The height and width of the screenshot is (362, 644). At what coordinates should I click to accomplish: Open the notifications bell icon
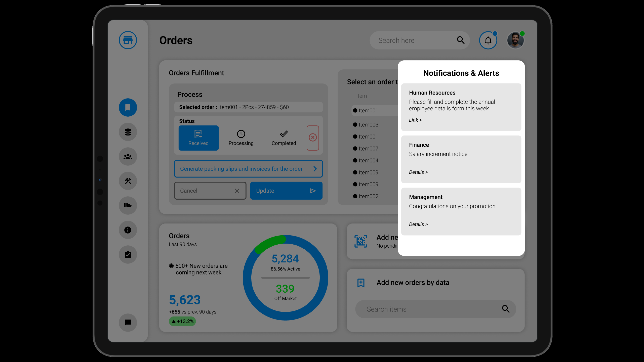pyautogui.click(x=488, y=40)
